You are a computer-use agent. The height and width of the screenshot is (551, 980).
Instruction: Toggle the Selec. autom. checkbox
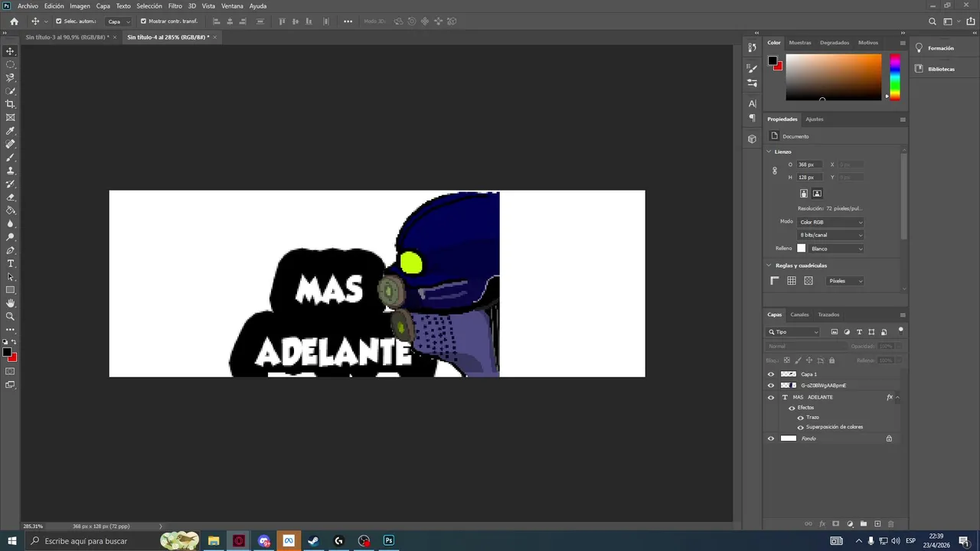[x=59, y=21]
